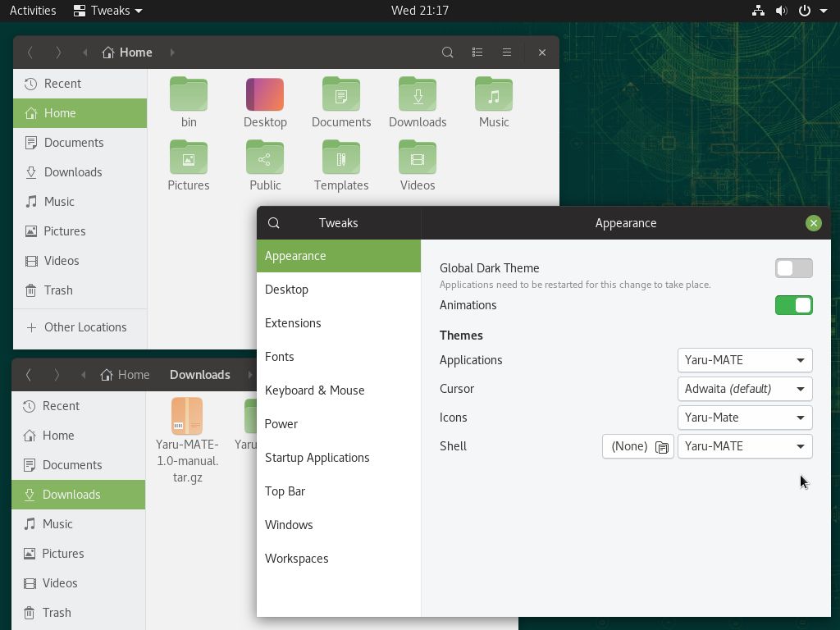This screenshot has width=840, height=630.
Task: Click Activities in the top bar
Action: [33, 10]
